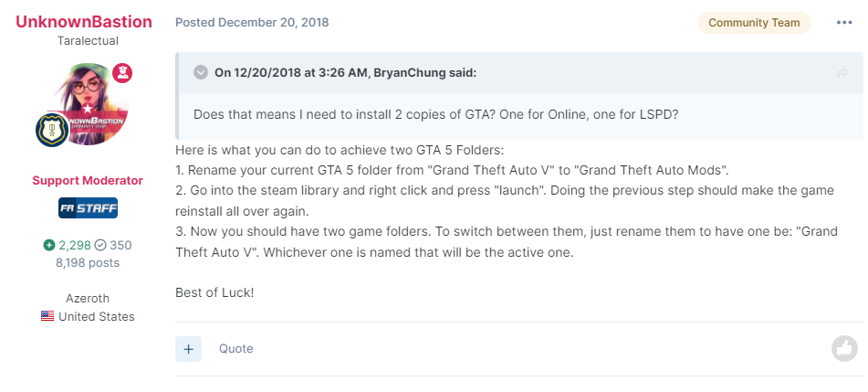Screen dimensions: 868x392
Task: Toggle the plus multiquote button
Action: [x=189, y=348]
